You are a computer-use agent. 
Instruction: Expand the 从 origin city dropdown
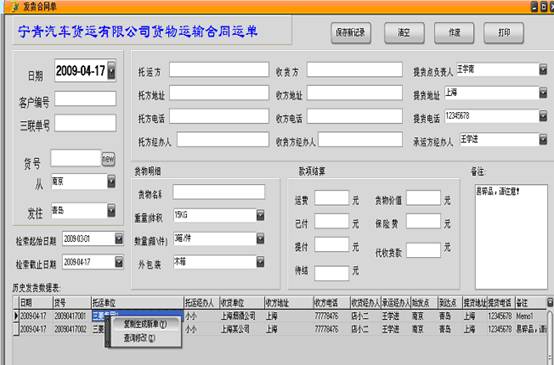[x=111, y=182]
